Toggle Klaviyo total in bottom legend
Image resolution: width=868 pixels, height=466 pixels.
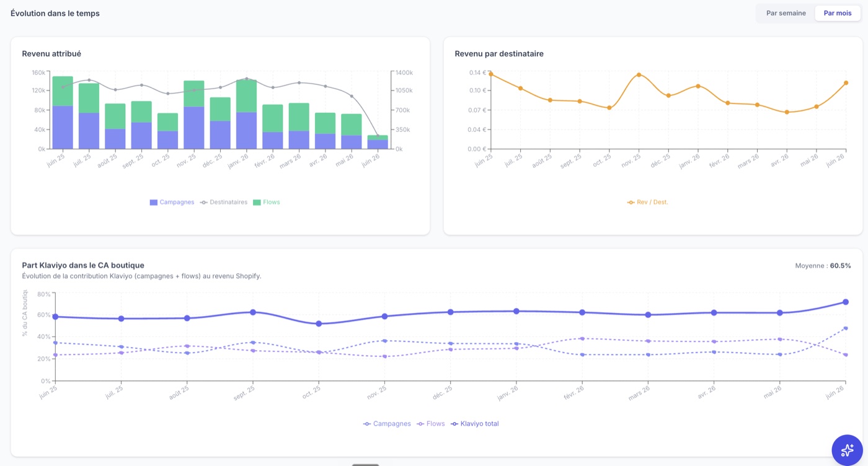pyautogui.click(x=475, y=424)
